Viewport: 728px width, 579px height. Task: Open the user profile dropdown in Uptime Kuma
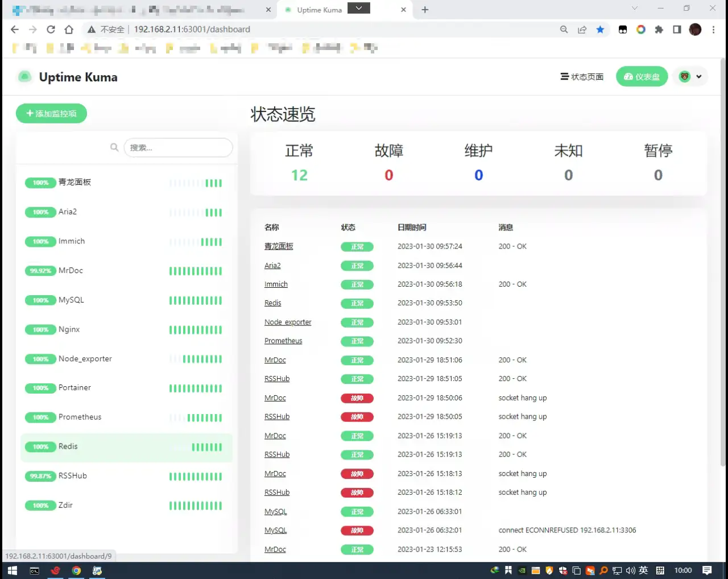(690, 77)
